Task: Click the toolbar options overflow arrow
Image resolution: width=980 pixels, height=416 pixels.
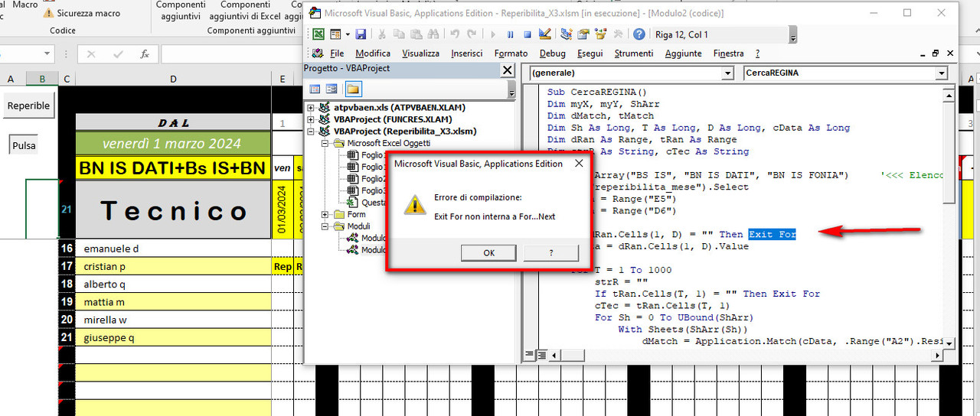Action: (792, 36)
